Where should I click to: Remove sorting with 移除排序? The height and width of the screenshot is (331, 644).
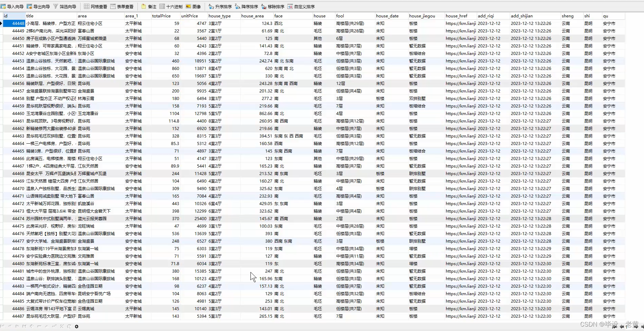(273, 6)
